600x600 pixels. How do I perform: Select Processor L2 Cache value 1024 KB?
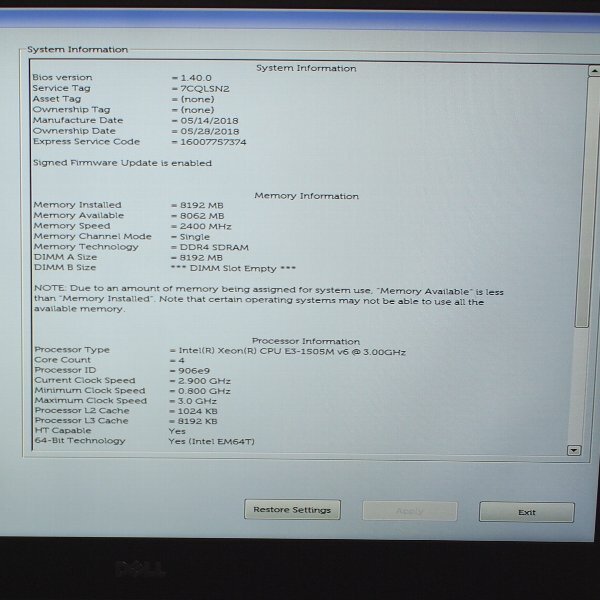click(197, 411)
